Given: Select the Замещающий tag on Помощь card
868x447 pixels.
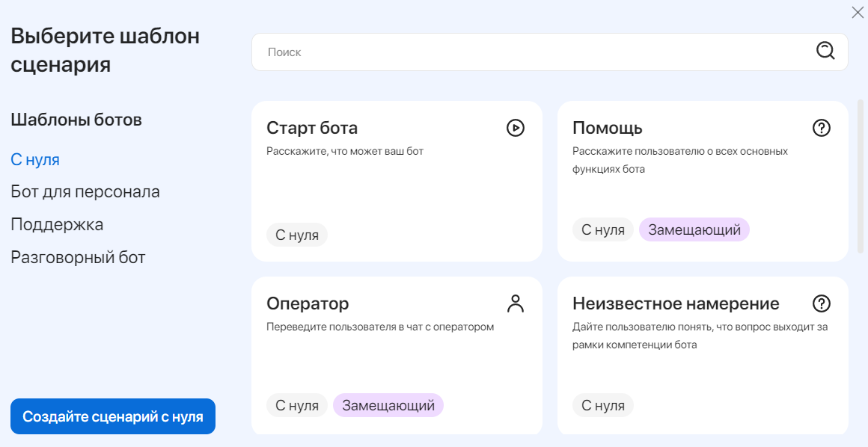Looking at the screenshot, I should tap(694, 229).
